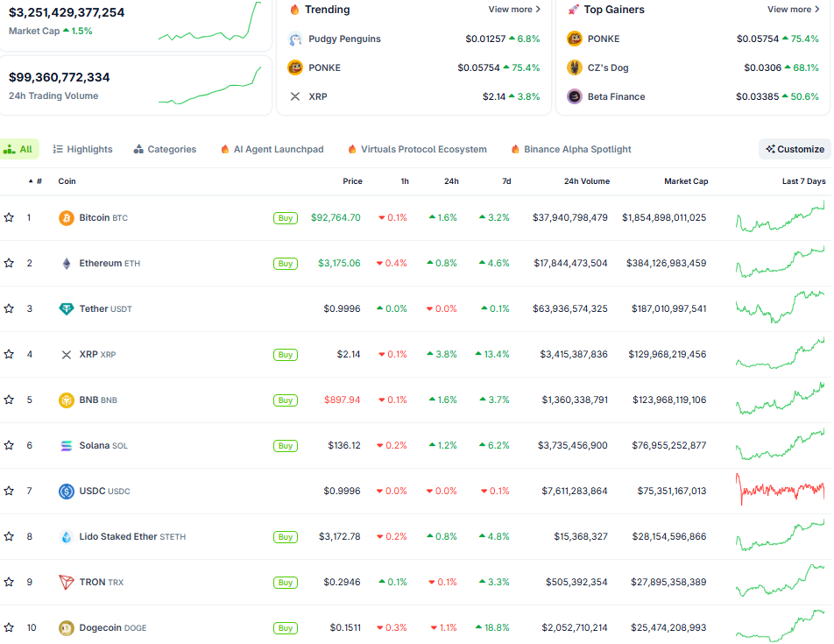Click the Bitcoin coin logo icon
Image resolution: width=834 pixels, height=644 pixels.
67,218
